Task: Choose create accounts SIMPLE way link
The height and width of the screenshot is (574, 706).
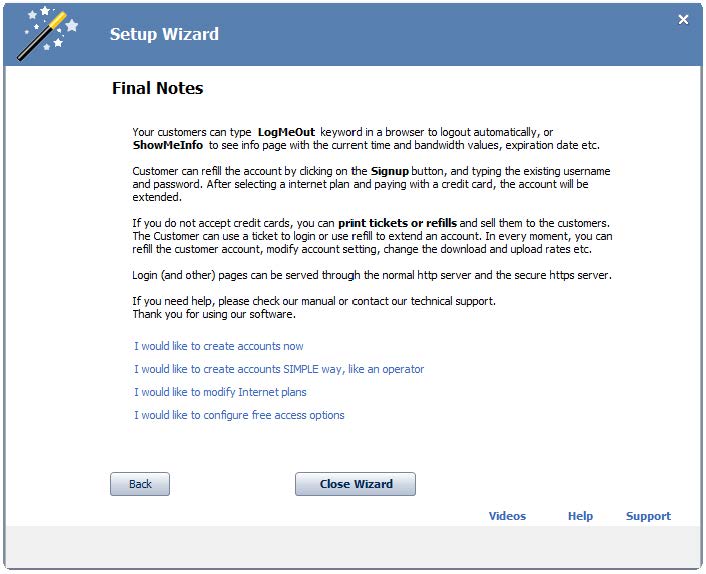Action: (x=279, y=369)
